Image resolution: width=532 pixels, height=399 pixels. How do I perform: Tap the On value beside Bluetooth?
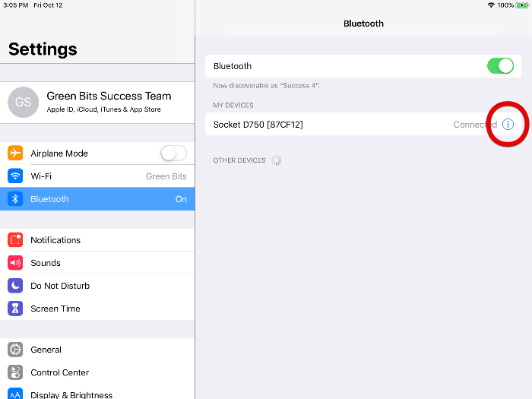(181, 199)
